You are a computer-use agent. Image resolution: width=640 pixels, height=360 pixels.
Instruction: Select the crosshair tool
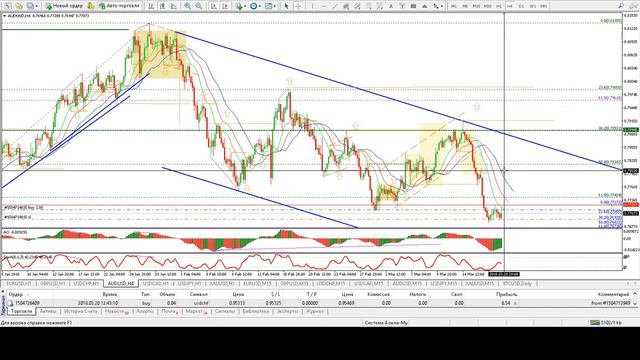coord(298,6)
